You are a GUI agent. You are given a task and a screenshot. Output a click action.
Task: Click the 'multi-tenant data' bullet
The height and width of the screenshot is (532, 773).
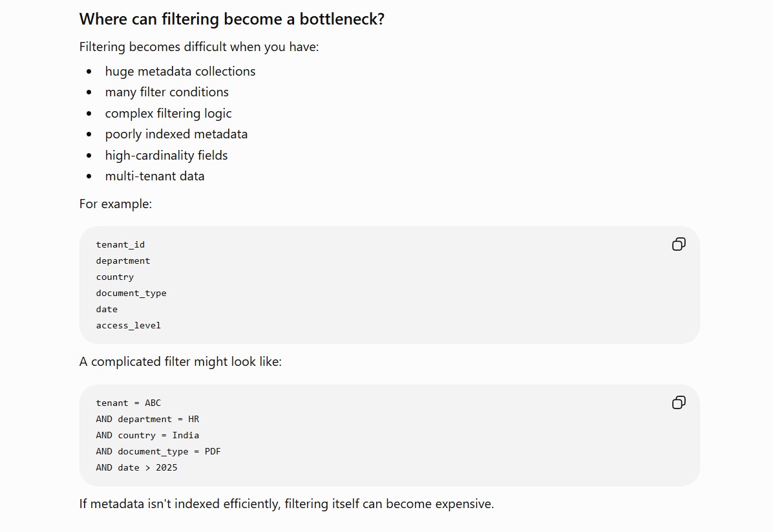tap(154, 176)
